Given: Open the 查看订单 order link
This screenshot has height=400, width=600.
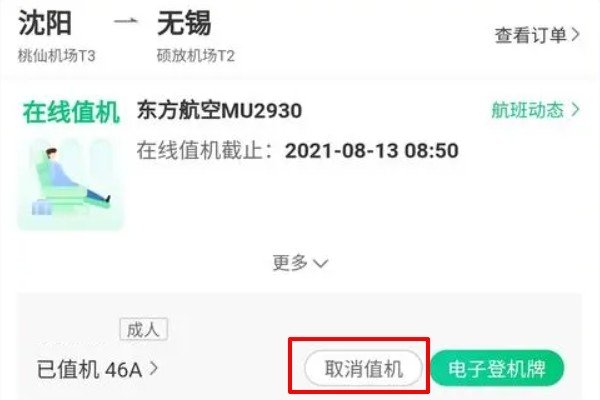Looking at the screenshot, I should click(537, 35).
